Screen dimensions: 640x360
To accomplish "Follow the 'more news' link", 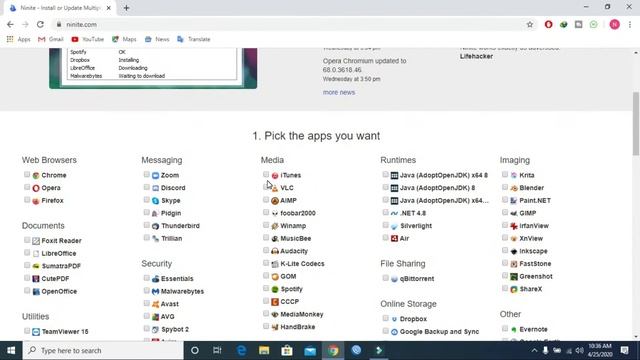I will coord(339,93).
